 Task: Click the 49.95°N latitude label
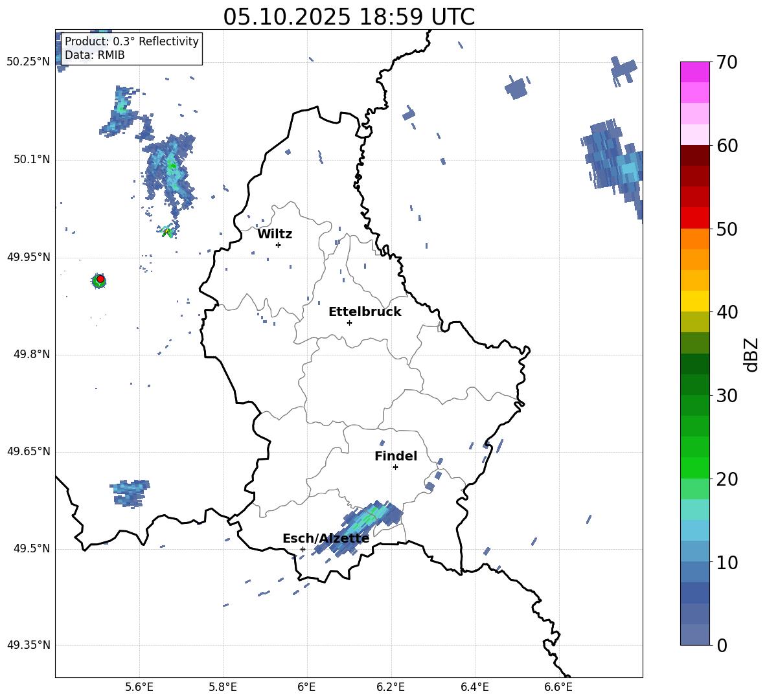click(29, 257)
